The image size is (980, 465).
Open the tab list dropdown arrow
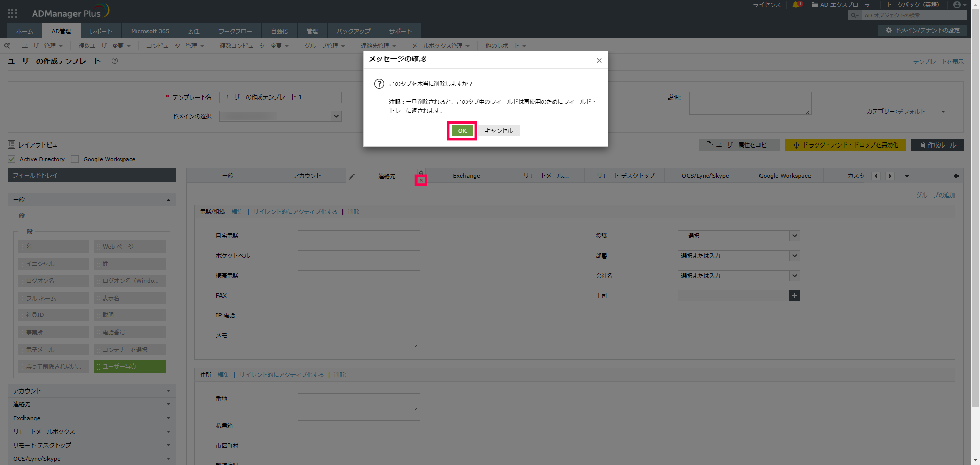pyautogui.click(x=906, y=176)
